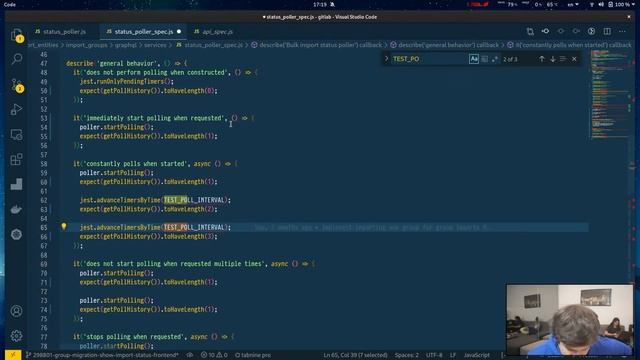Image resolution: width=640 pixels, height=360 pixels.
Task: Click the TEST_PO find input field
Action: coord(429,59)
